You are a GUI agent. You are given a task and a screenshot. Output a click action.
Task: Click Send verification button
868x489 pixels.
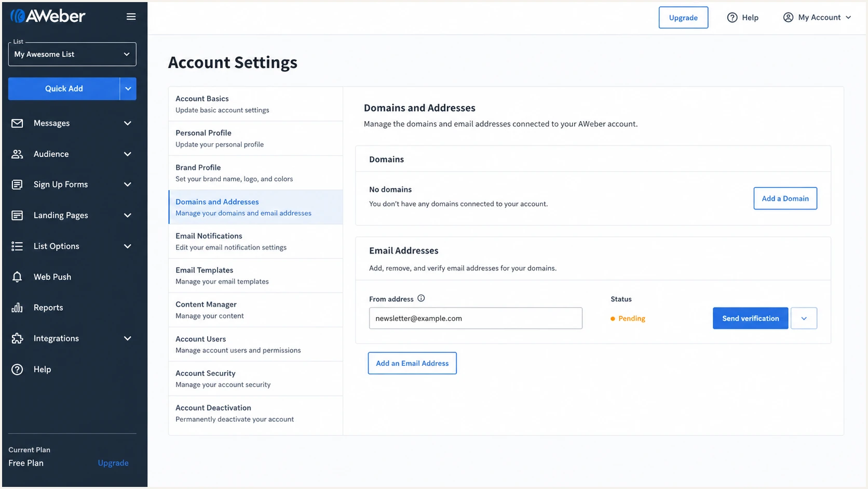point(750,318)
